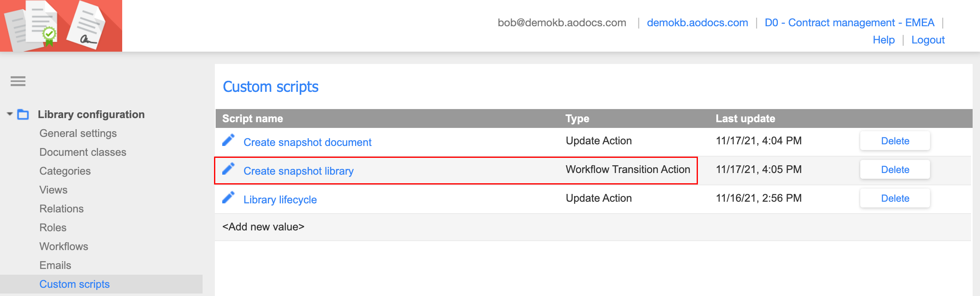
Task: Click the folder icon beside Library configuration
Action: [23, 114]
